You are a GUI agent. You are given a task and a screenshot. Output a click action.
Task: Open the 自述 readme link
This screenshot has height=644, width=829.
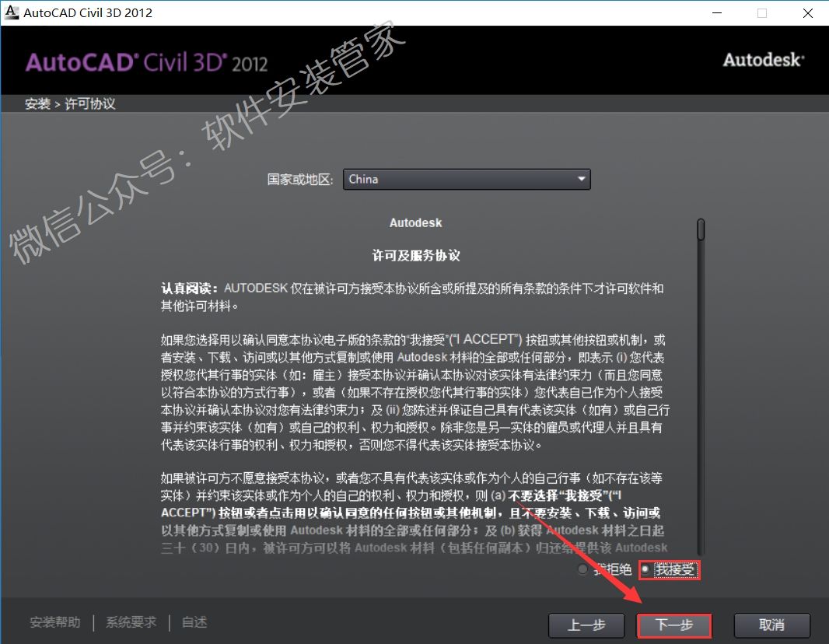click(194, 622)
